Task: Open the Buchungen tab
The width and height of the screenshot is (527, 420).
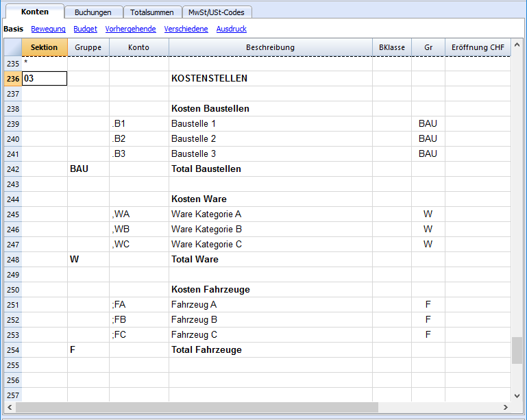Action: [x=93, y=12]
